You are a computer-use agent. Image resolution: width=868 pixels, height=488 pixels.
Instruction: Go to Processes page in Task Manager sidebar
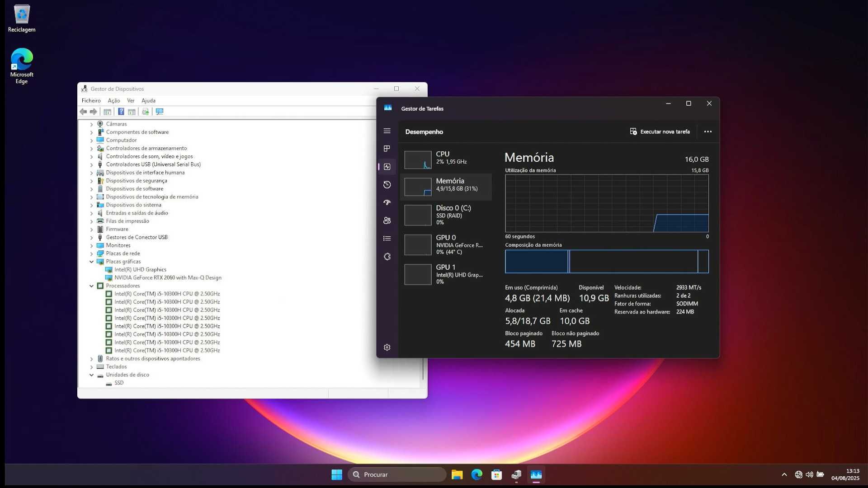387,149
